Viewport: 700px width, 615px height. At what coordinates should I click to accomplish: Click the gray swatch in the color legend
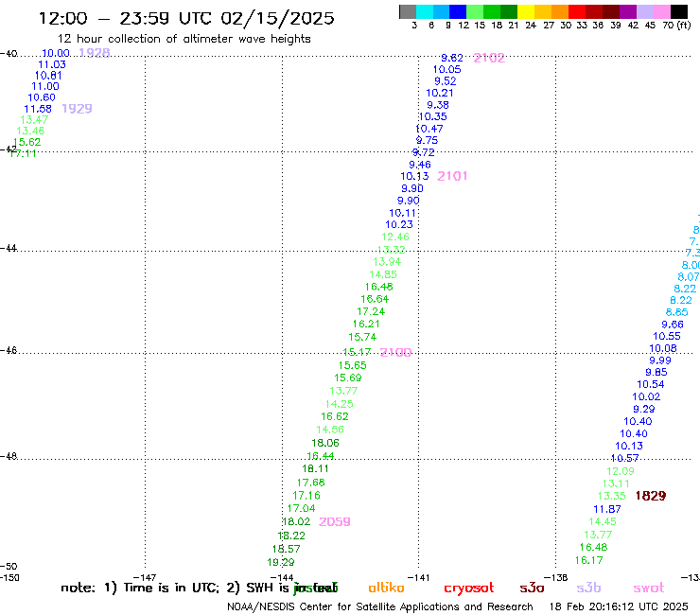(x=408, y=11)
